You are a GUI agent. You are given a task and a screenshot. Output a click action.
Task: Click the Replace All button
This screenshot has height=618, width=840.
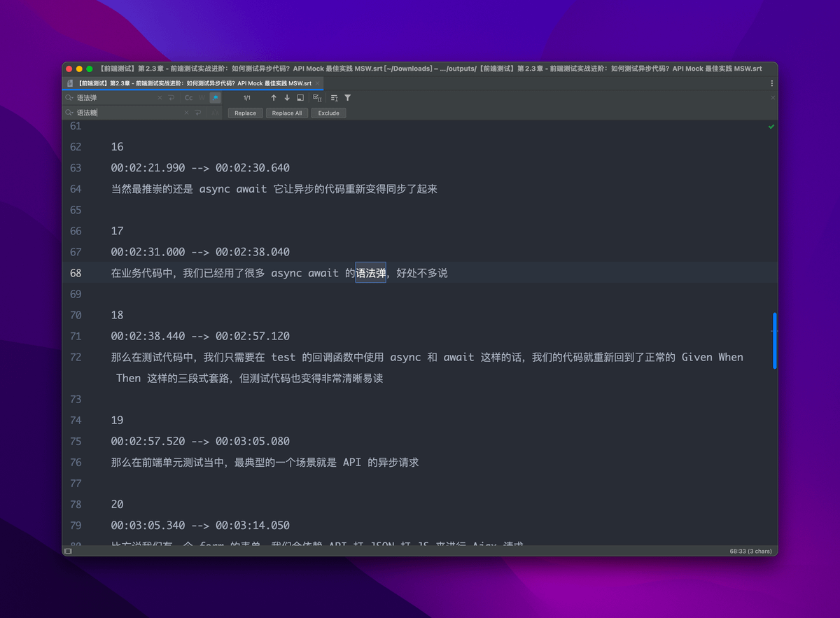click(x=287, y=113)
